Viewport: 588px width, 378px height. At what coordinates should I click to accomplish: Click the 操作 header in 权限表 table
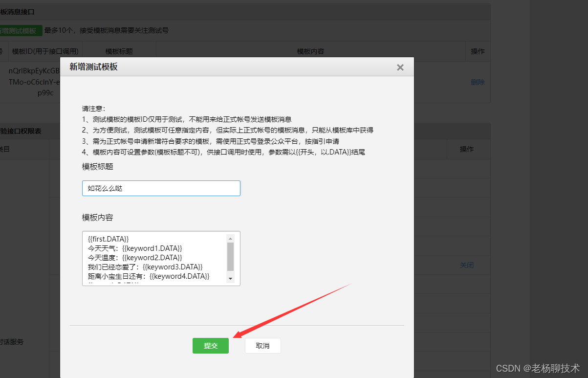pyautogui.click(x=467, y=149)
